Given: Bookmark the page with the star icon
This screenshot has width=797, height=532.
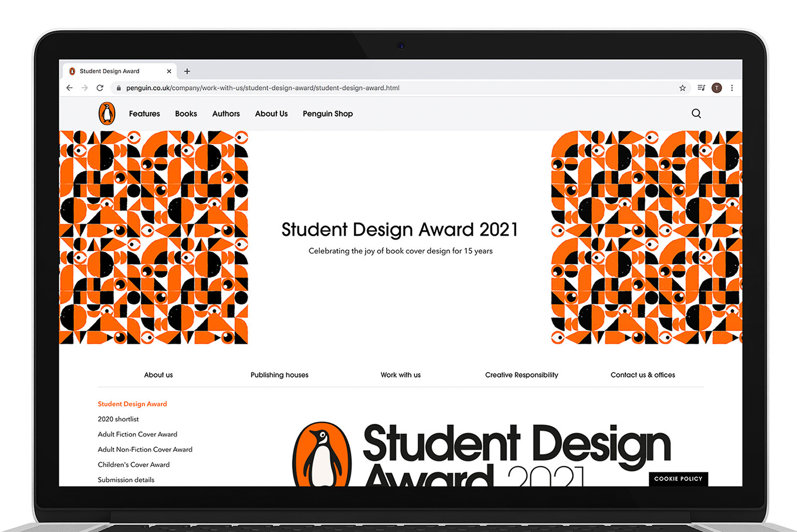Looking at the screenshot, I should click(x=683, y=88).
